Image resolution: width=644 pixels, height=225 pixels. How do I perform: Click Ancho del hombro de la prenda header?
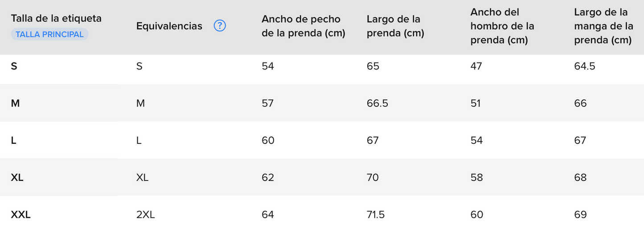click(502, 26)
